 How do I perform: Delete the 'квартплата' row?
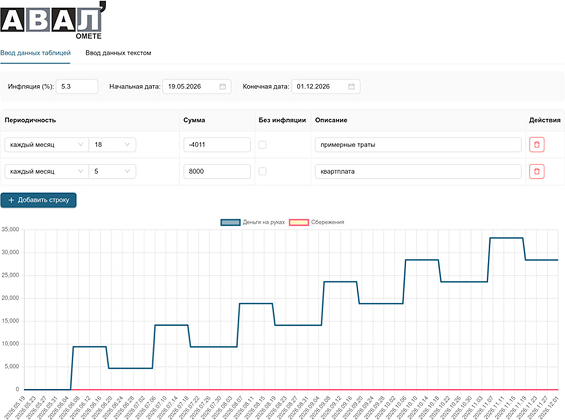pos(537,171)
